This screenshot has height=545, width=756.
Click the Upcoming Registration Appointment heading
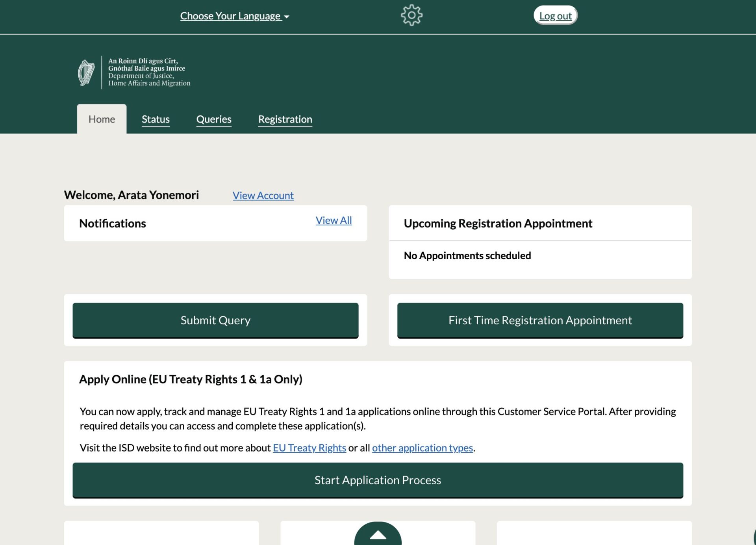click(498, 223)
